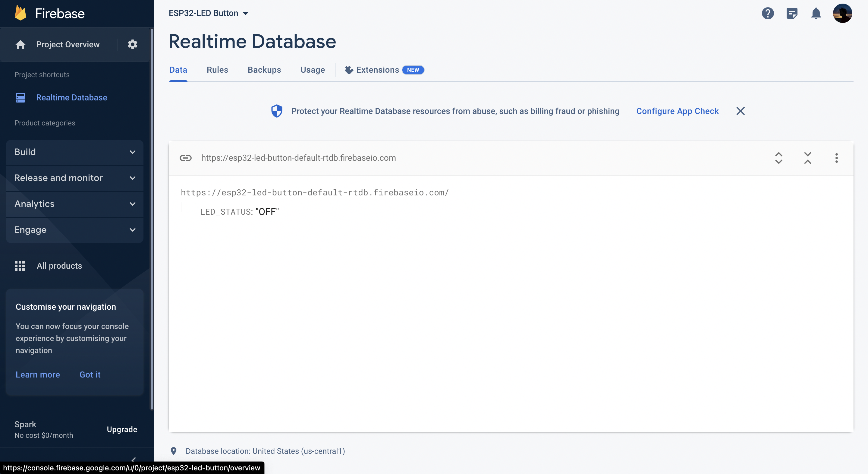Open project settings gear icon
The height and width of the screenshot is (474, 868).
(132, 45)
